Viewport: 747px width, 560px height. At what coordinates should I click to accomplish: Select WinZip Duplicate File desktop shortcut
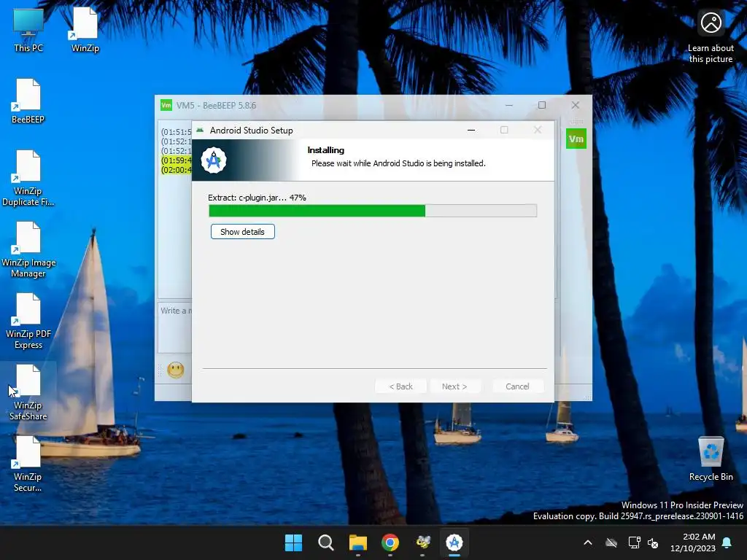pos(28,178)
